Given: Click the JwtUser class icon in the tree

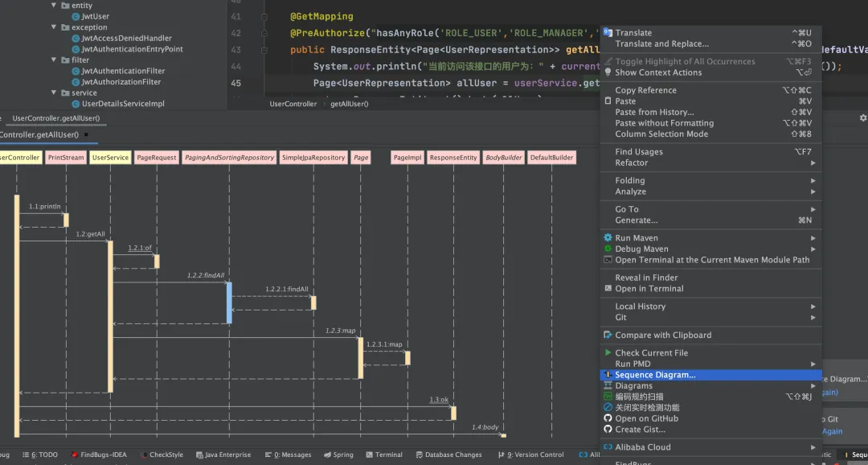Looking at the screenshot, I should (76, 16).
